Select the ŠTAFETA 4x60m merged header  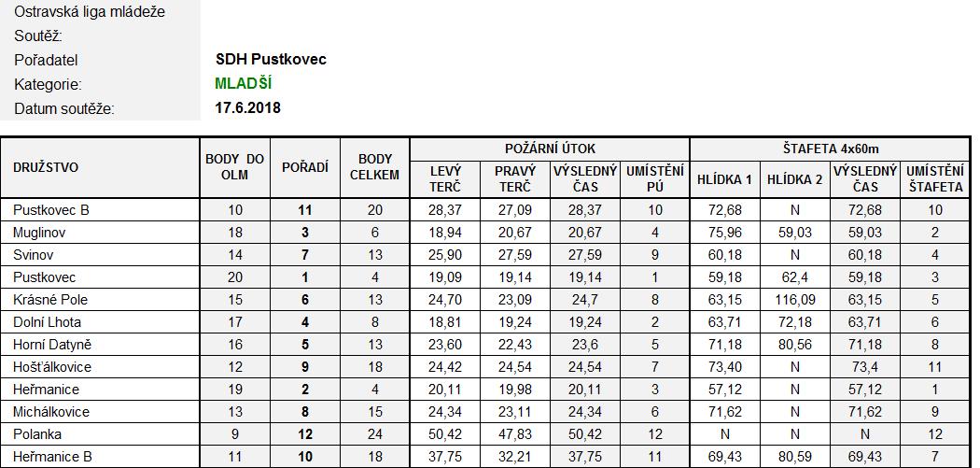tap(831, 149)
